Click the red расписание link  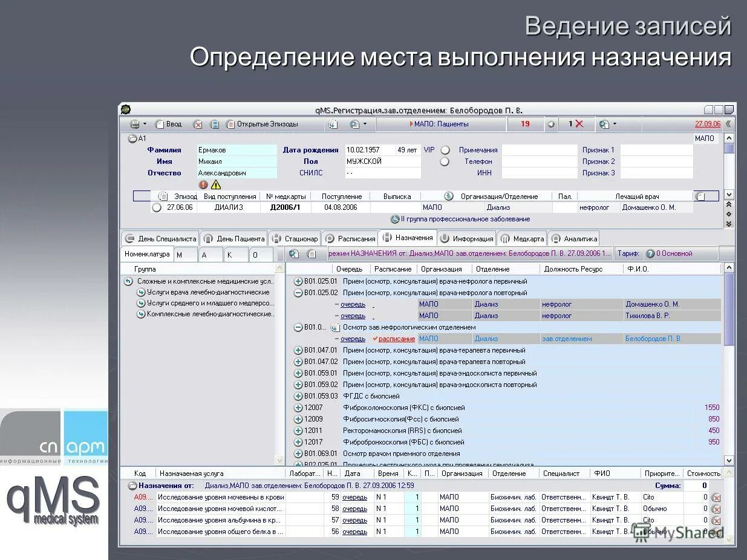pyautogui.click(x=397, y=339)
